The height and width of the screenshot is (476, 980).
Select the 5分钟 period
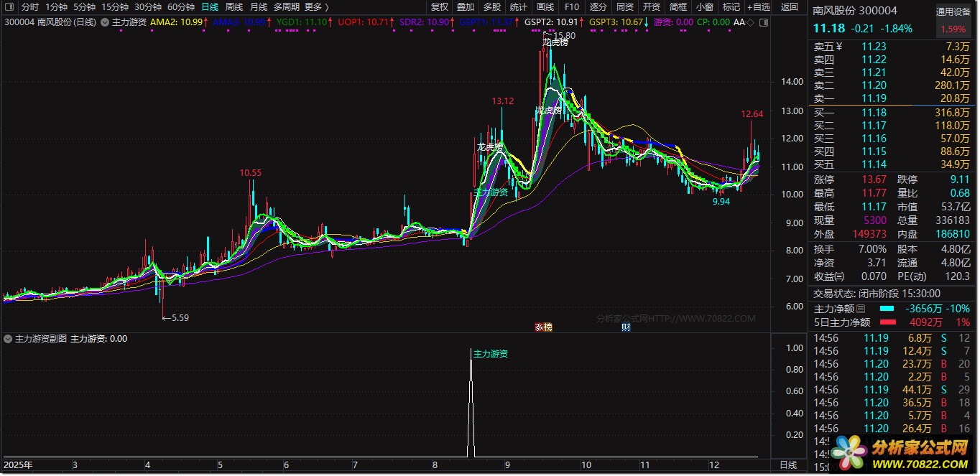[84, 7]
